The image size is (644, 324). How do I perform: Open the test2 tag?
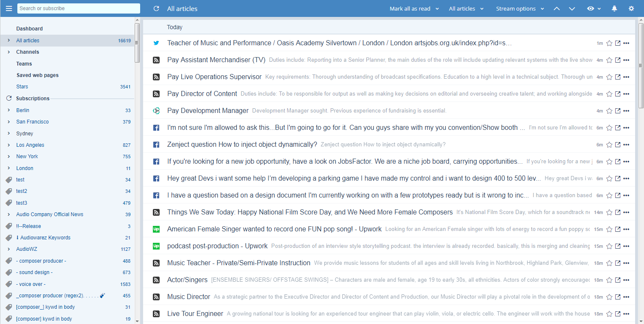click(x=22, y=191)
